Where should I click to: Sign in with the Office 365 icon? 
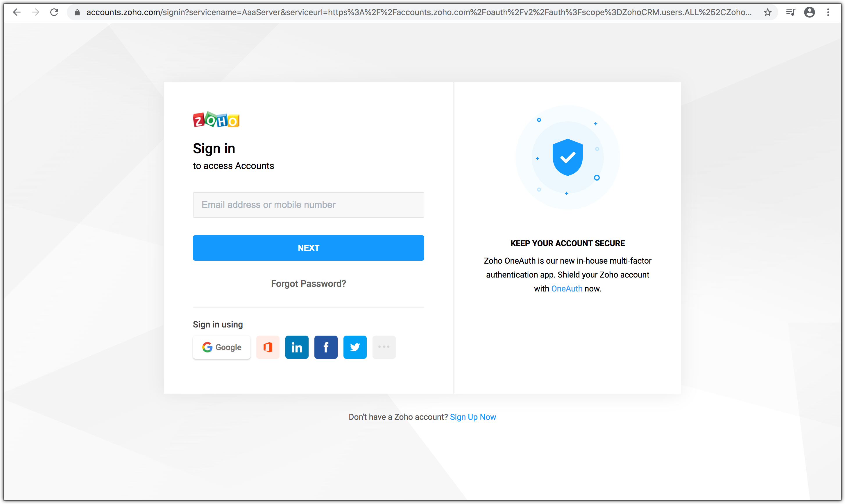pos(268,347)
